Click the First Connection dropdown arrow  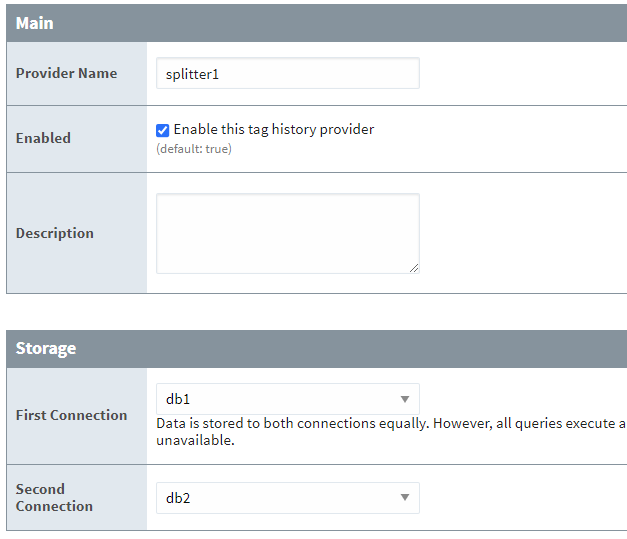pyautogui.click(x=405, y=399)
